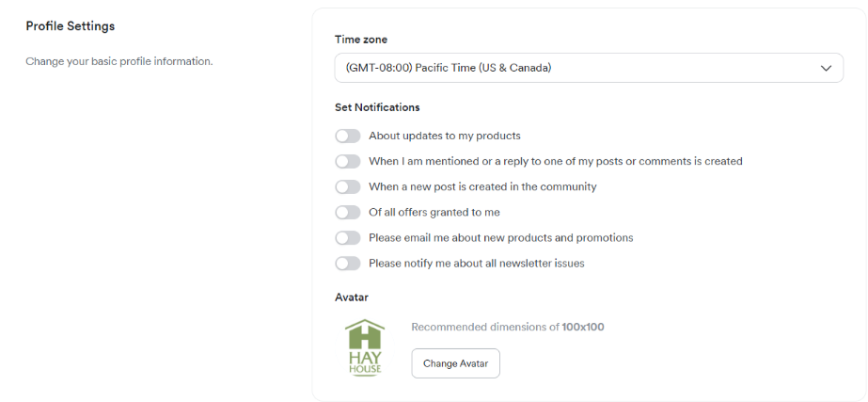Screen dimensions: 868x402
Task: Enable notifications of all offers granted
Action: [x=348, y=212]
